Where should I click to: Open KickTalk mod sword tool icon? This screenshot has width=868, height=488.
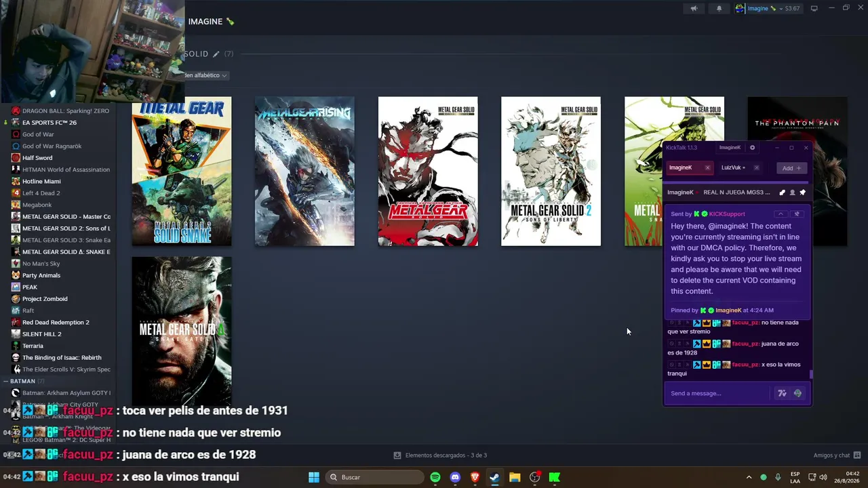(x=782, y=192)
